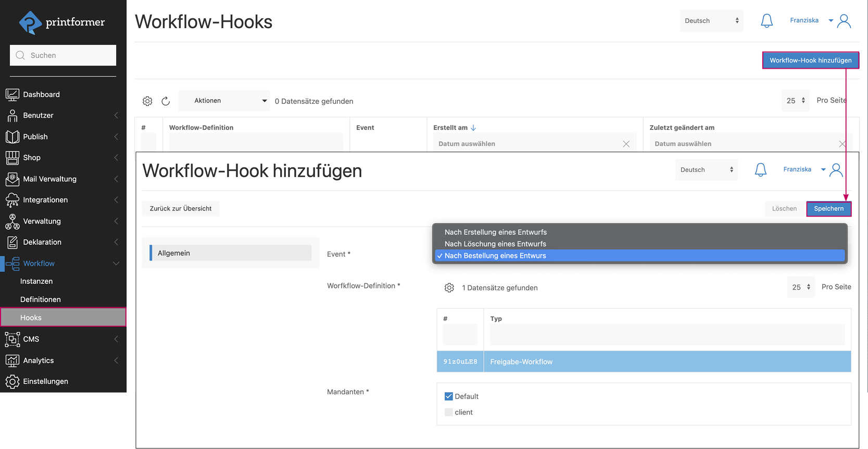
Task: Uncheck the Default Mandanten checkbox
Action: pos(448,396)
